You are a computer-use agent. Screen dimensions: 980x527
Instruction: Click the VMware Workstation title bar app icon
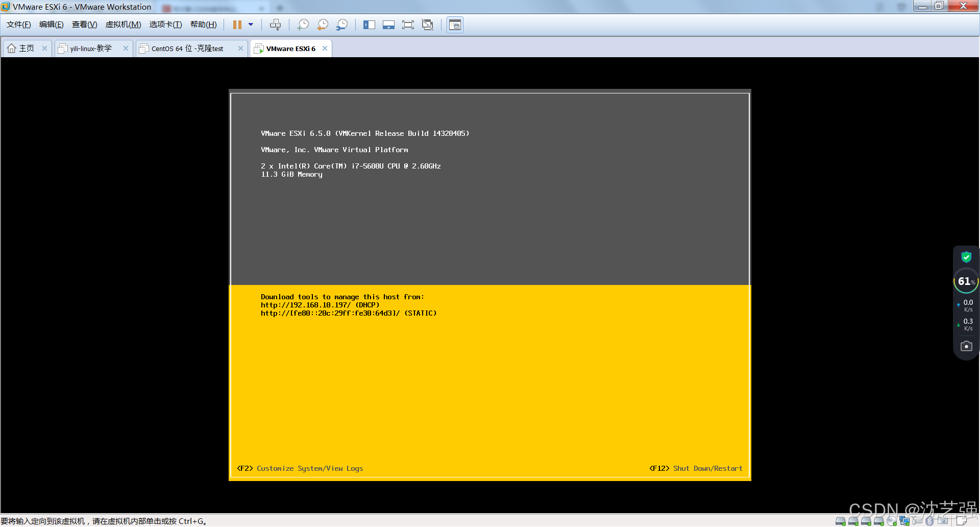[6, 7]
